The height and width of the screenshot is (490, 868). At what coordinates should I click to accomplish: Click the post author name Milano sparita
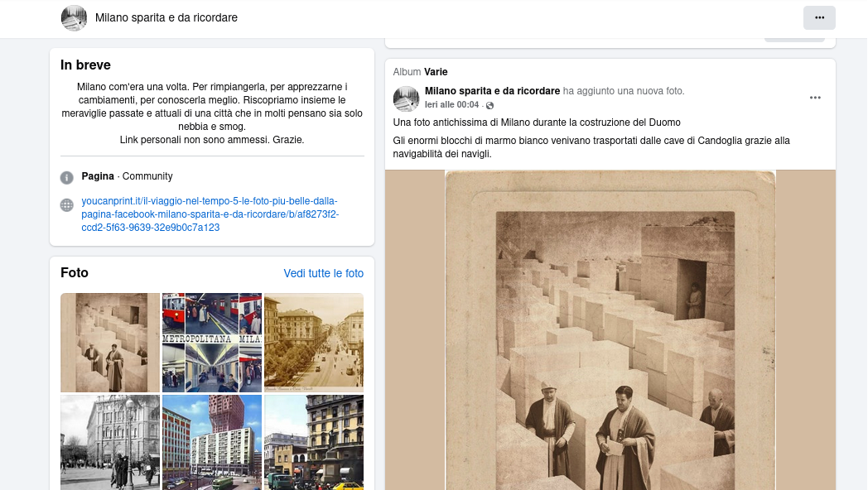(492, 91)
